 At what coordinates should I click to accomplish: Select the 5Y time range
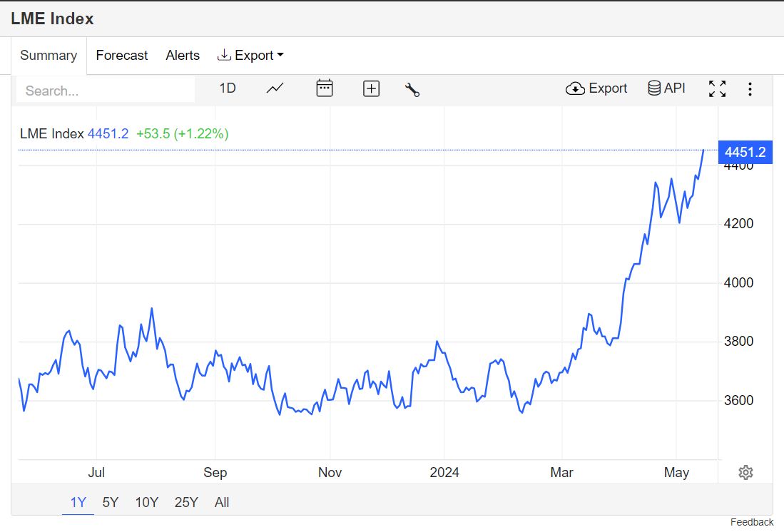click(111, 502)
